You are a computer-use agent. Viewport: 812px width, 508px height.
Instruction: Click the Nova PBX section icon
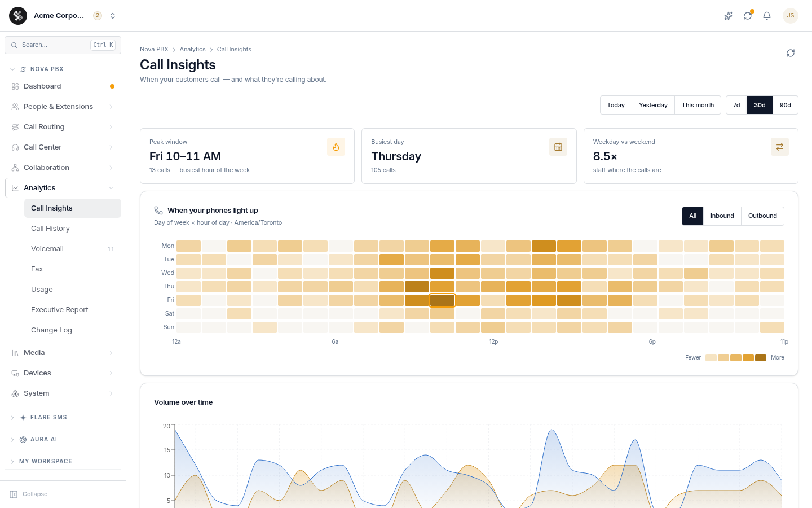point(23,69)
